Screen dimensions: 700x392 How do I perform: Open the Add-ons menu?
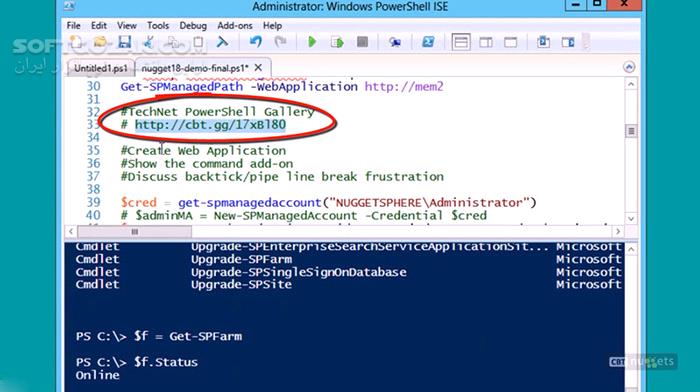235,25
